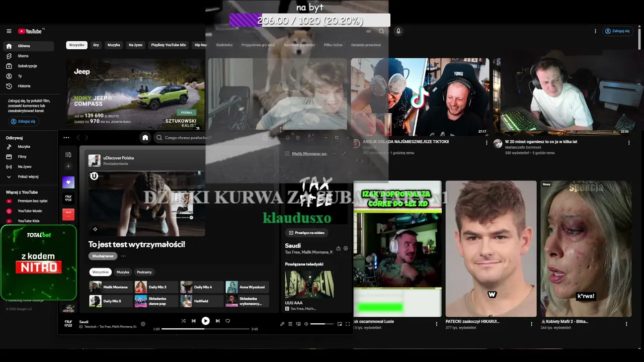The image size is (644, 362).
Task: Skip to the previous track in Spotify
Action: 194,321
